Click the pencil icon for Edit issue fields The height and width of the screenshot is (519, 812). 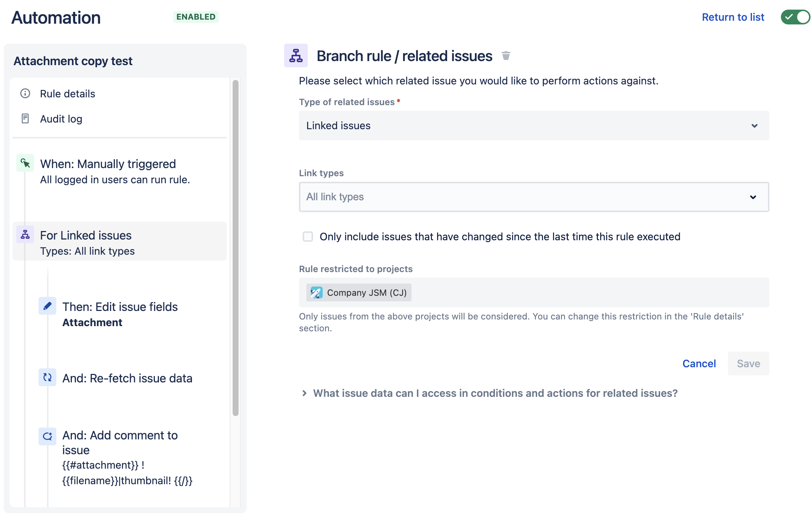click(x=47, y=306)
